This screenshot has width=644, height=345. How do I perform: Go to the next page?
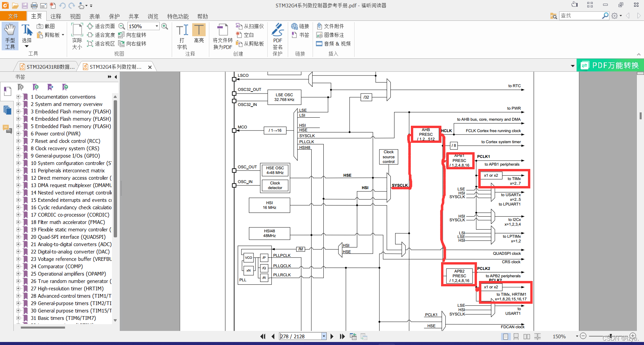point(332,336)
